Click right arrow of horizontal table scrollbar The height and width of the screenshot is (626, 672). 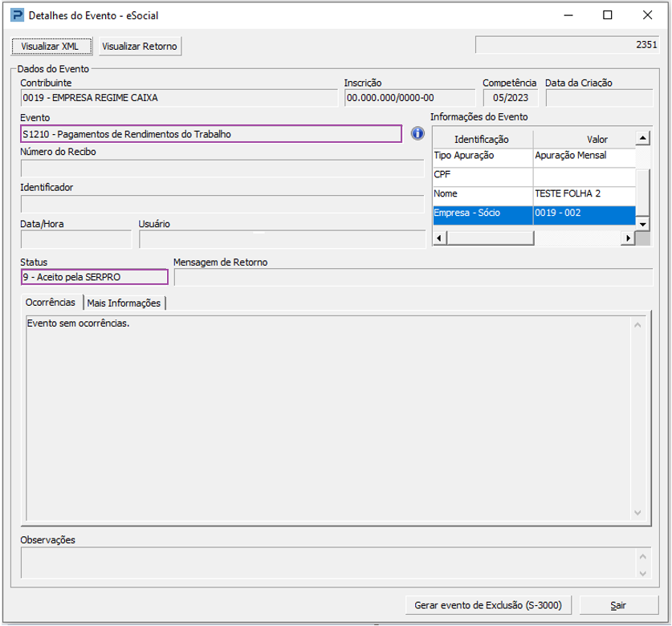(629, 238)
